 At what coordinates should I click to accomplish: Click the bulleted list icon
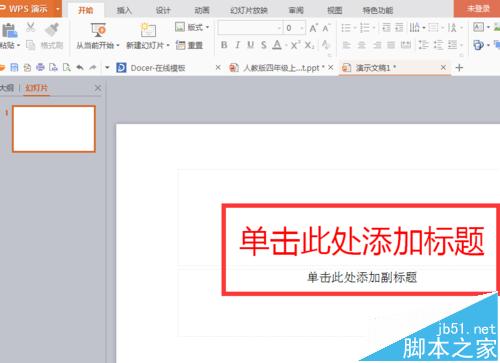pyautogui.click(x=346, y=28)
